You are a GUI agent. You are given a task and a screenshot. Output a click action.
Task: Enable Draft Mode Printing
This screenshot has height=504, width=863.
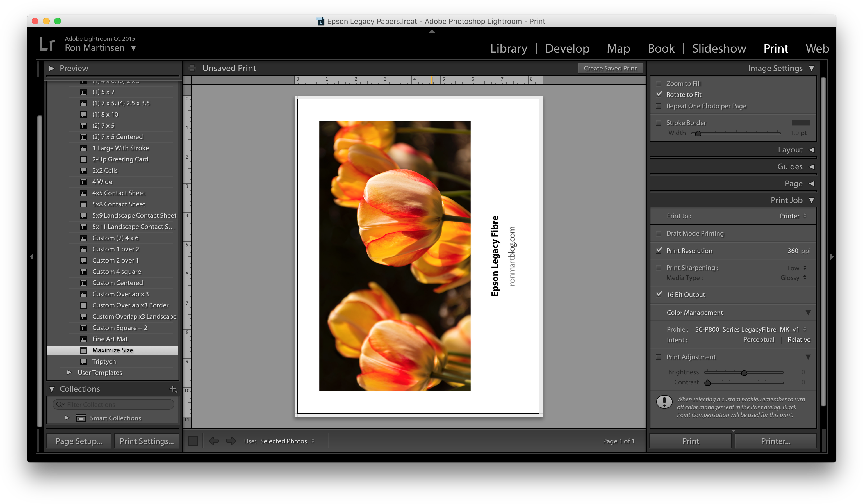point(659,233)
